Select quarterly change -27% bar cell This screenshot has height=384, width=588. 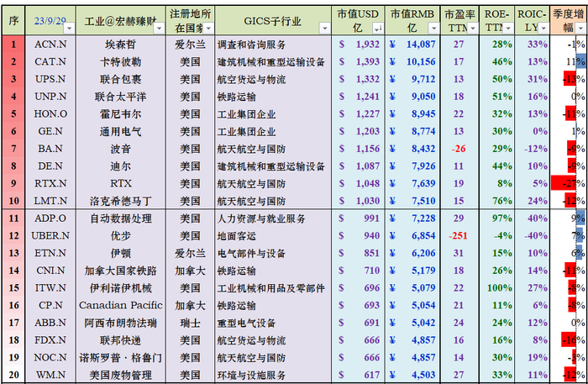pos(569,183)
